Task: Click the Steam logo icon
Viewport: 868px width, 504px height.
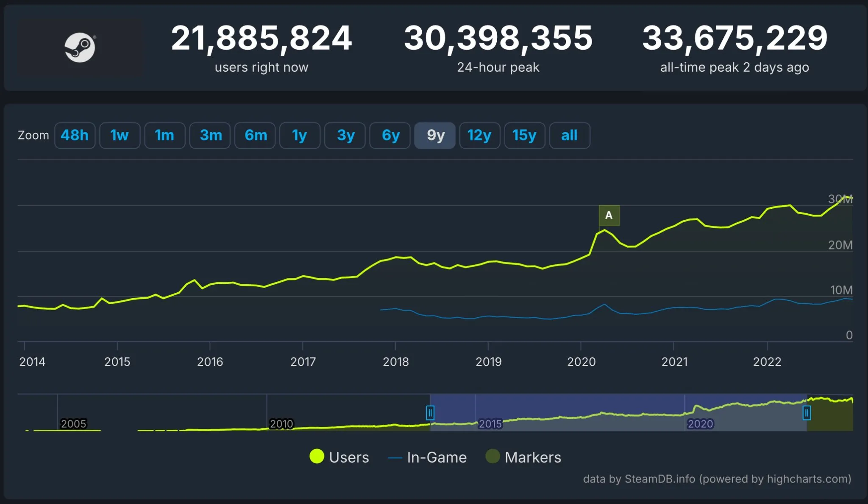Action: pos(80,48)
